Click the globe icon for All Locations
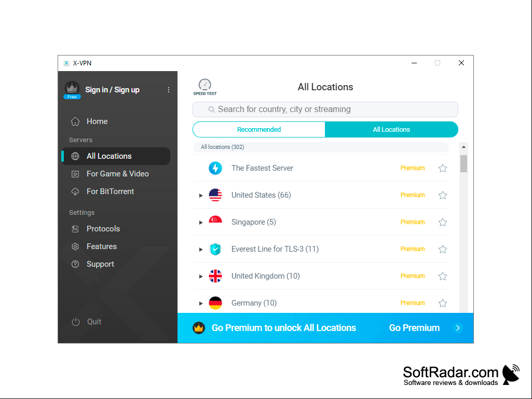Image resolution: width=532 pixels, height=399 pixels. click(75, 156)
